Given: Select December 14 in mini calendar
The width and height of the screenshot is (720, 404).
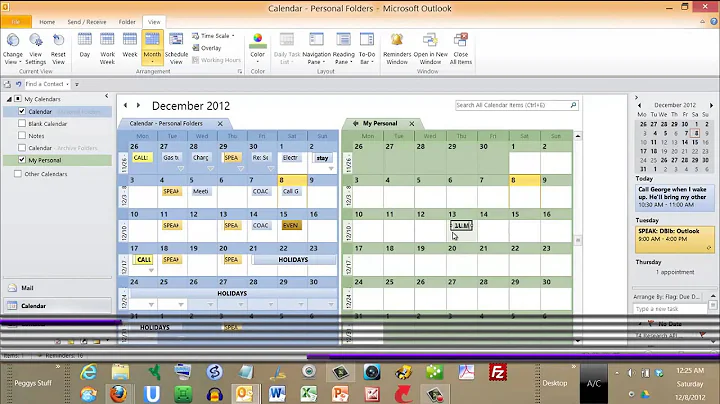Looking at the screenshot, I should 685,142.
